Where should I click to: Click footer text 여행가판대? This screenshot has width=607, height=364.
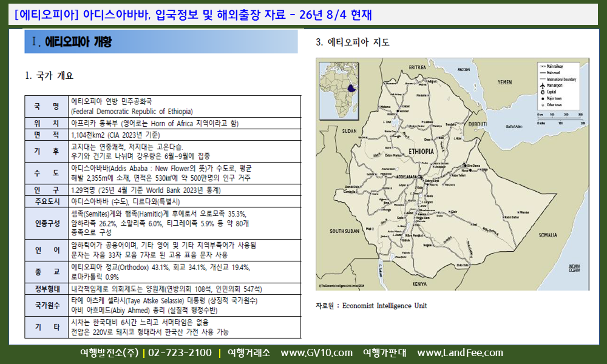384,353
